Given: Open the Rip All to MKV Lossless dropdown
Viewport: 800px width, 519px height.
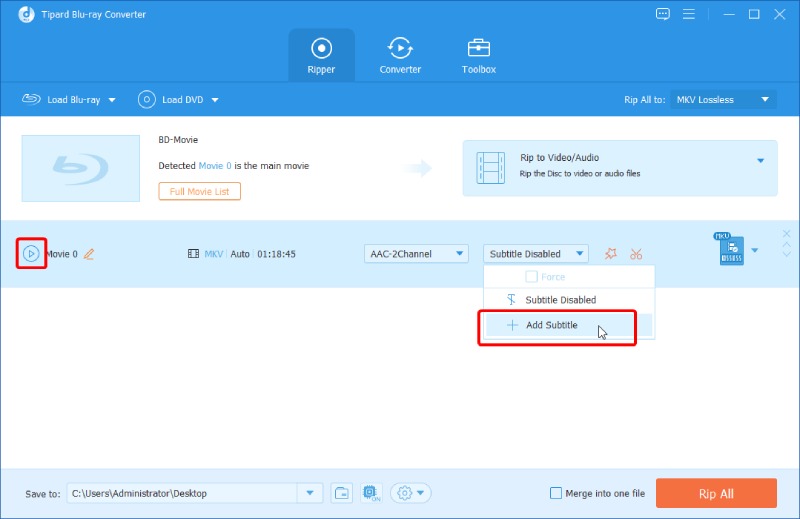Looking at the screenshot, I should click(x=723, y=100).
